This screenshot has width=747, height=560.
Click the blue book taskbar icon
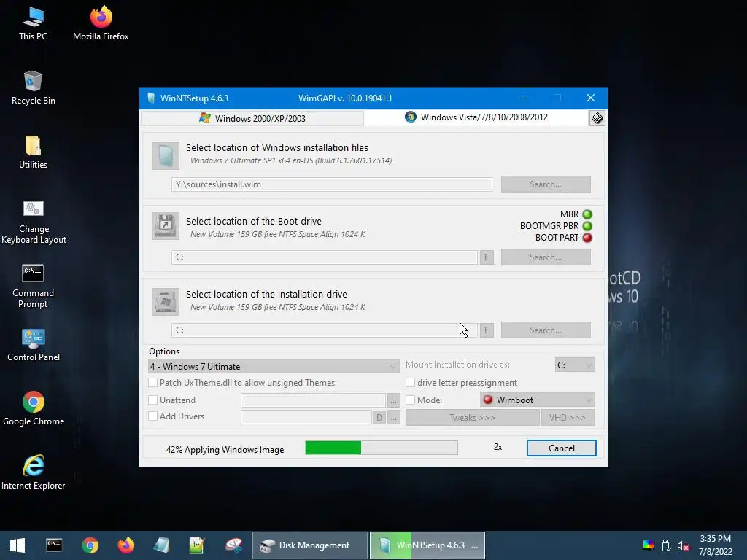tap(161, 545)
